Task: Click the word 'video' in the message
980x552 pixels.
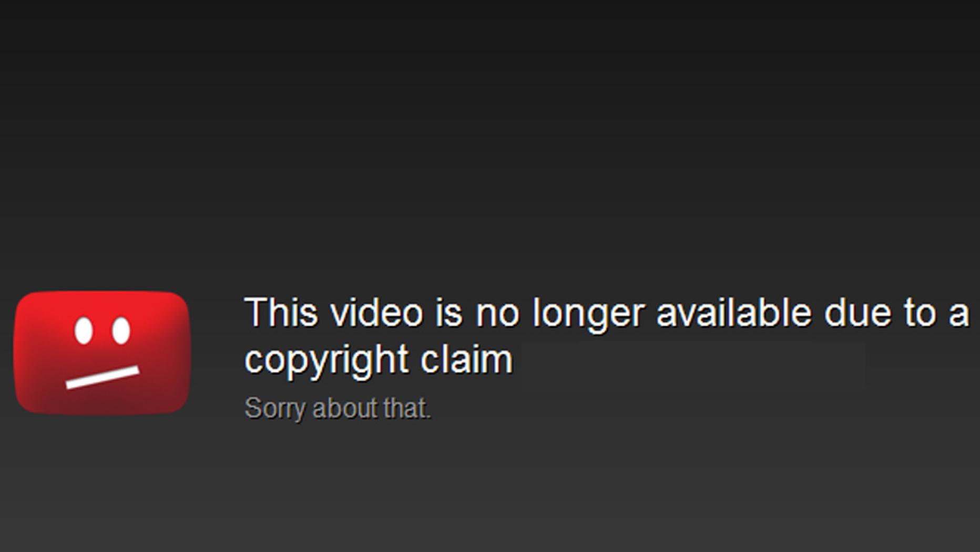Action: [x=377, y=313]
